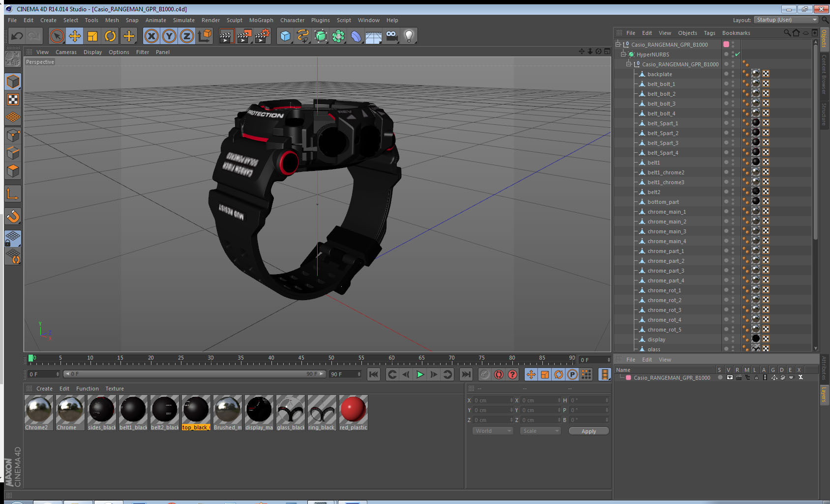
Task: Add a Camera object
Action: [391, 36]
